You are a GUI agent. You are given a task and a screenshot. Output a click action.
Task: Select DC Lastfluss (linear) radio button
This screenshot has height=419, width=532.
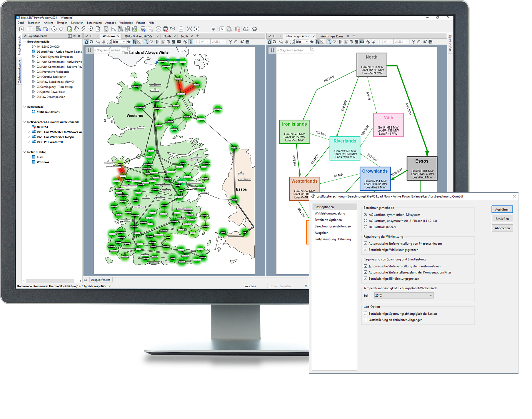click(x=366, y=227)
